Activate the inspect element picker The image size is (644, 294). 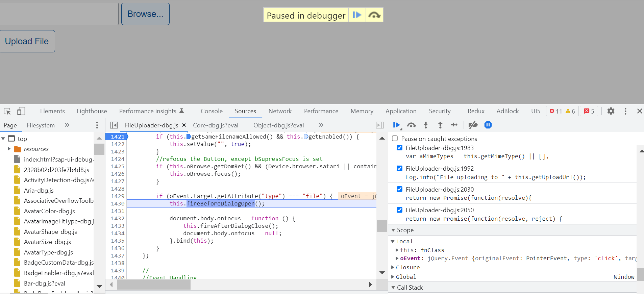coord(7,111)
